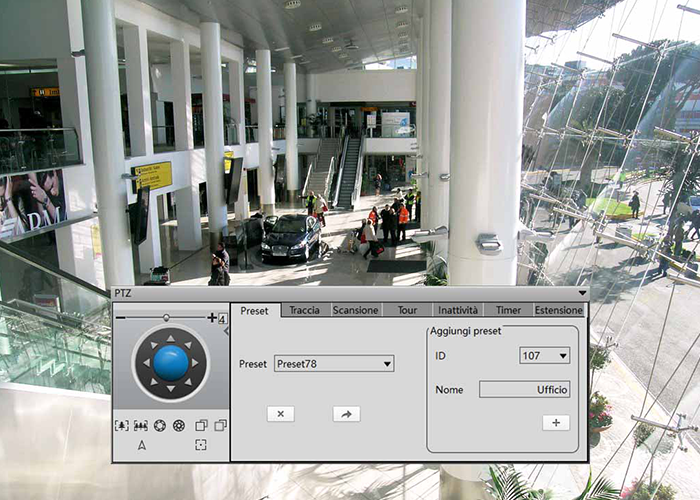Select the Timer tab
Screen dimensions: 700x500
[507, 310]
